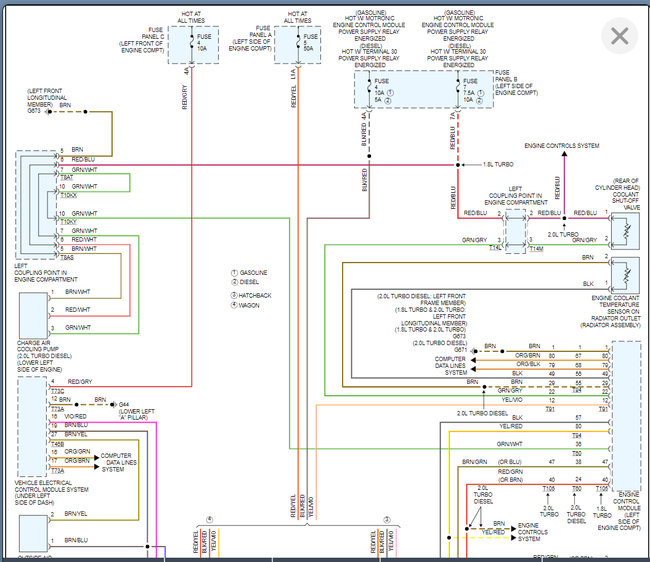The image size is (650, 562).
Task: Click the G44 ground label
Action: (x=124, y=404)
